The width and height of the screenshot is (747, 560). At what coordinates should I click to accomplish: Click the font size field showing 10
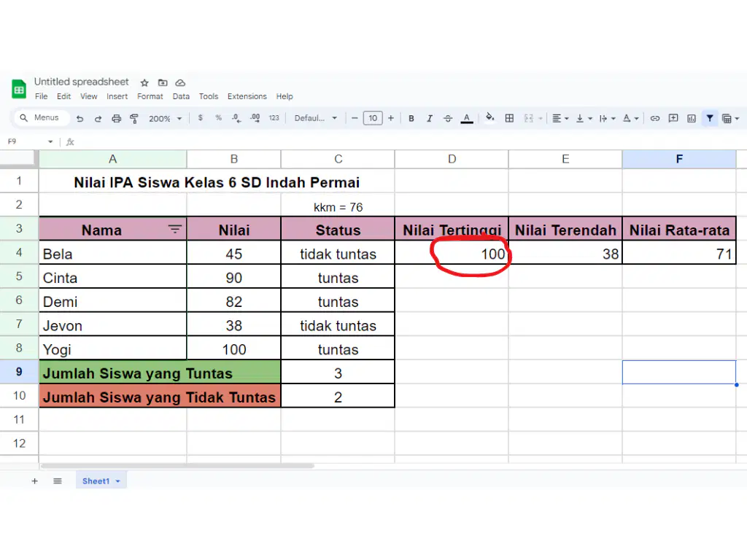373,118
